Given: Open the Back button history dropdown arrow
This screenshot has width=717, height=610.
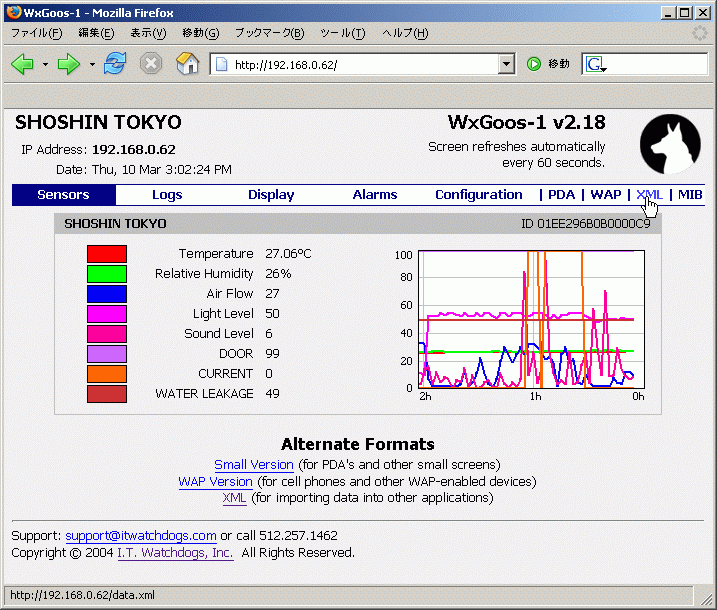Looking at the screenshot, I should click(45, 64).
